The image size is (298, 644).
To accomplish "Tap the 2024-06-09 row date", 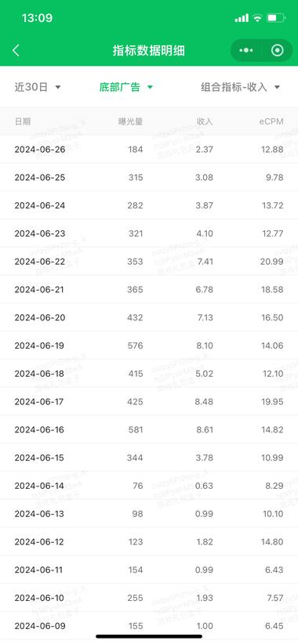I will click(40, 626).
